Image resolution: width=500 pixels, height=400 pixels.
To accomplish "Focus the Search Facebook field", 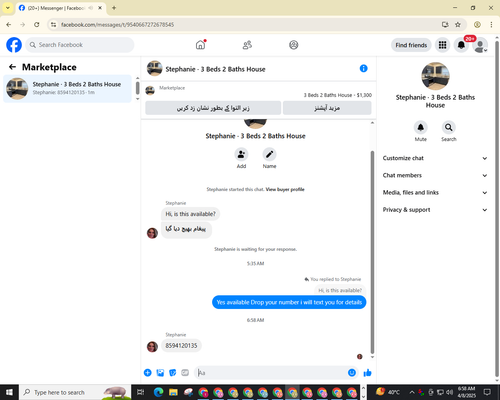I will tap(80, 45).
